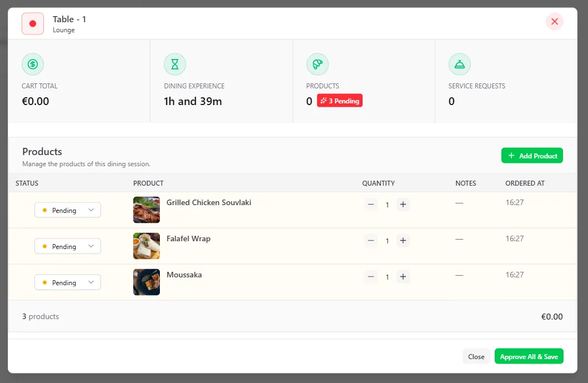The height and width of the screenshot is (383, 588).
Task: Increase Falafel Wrap quantity with plus
Action: pyautogui.click(x=403, y=241)
